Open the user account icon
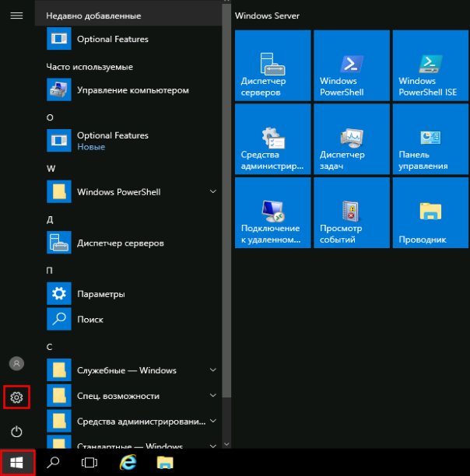The width and height of the screenshot is (470, 476). click(x=16, y=363)
